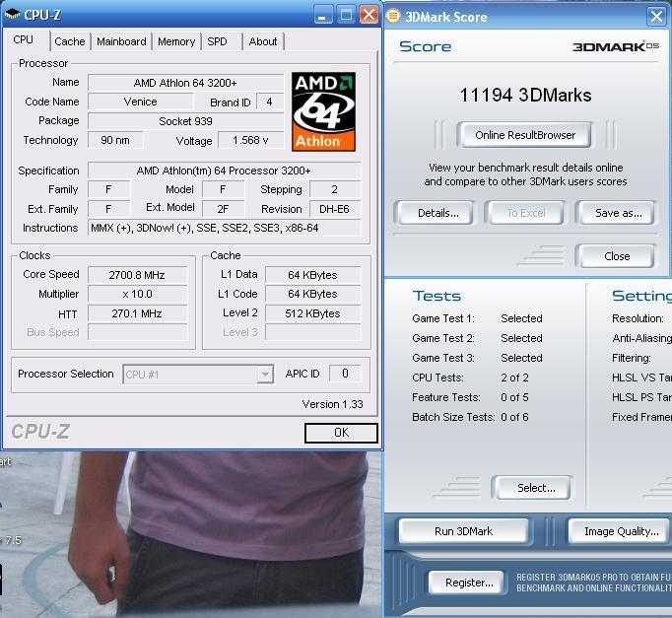Screen dimensions: 672x618
Task: Click the AMD Athlon 64 logo
Action: (x=323, y=111)
